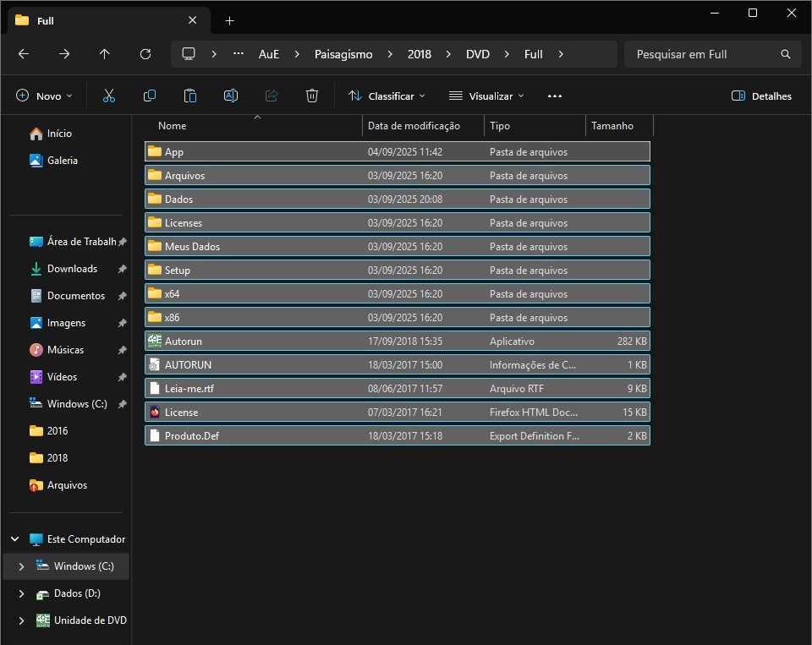812x645 pixels.
Task: Expand the Dados (D:) drive tree node
Action: 21,593
